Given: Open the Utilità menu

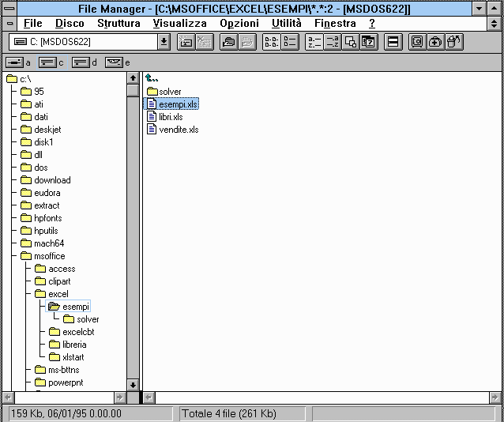Looking at the screenshot, I should [x=286, y=24].
